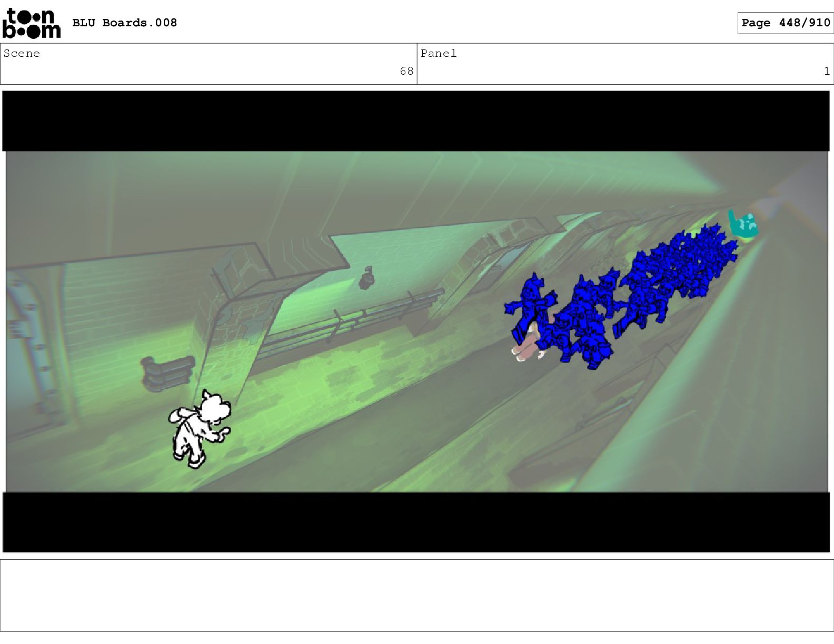Click the 'Scene' header label
Screen dimensions: 834x644
pos(22,53)
